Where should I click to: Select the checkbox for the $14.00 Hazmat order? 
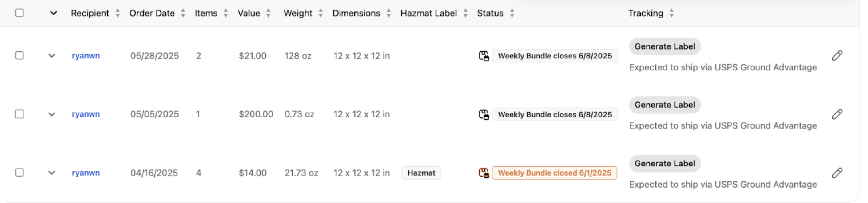20,173
